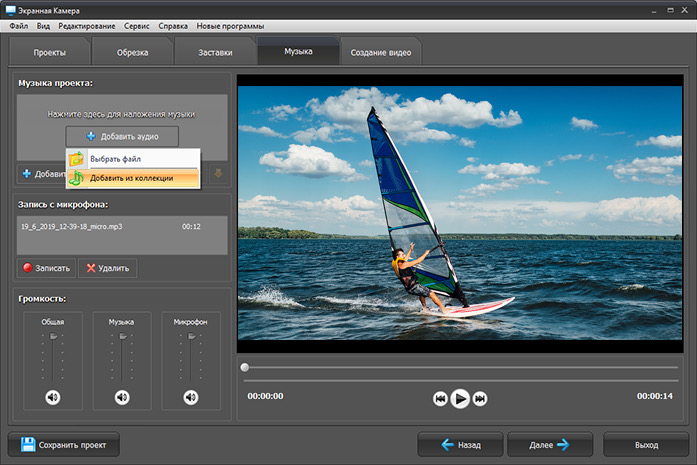Switch to the Обрезка tab
The width and height of the screenshot is (697, 465).
(x=132, y=52)
